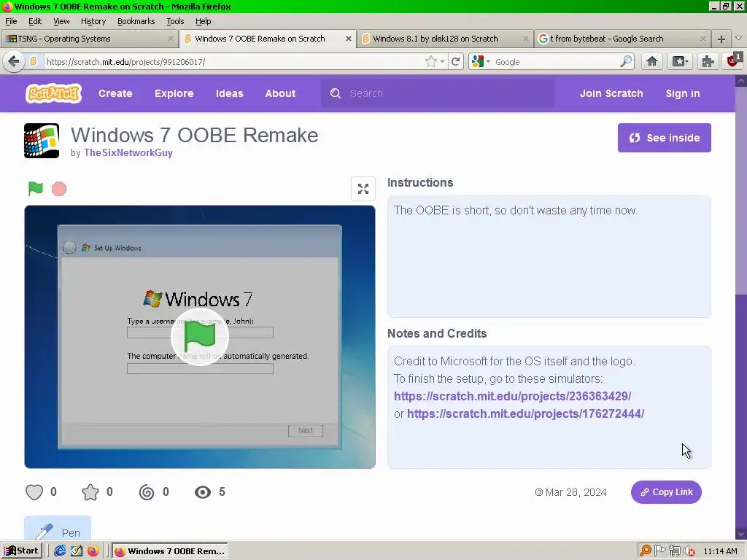Click the uBlock extension icon
This screenshot has height=560, width=747.
733,61
